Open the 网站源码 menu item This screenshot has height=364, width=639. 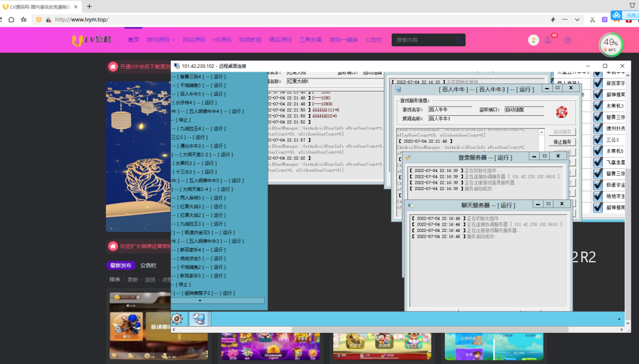tap(193, 40)
